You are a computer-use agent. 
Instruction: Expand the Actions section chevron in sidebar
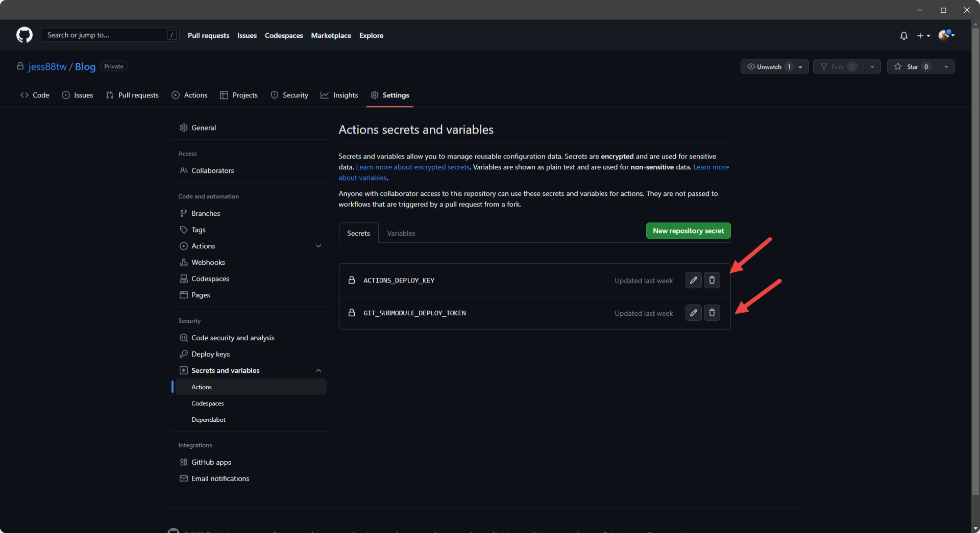coord(318,246)
